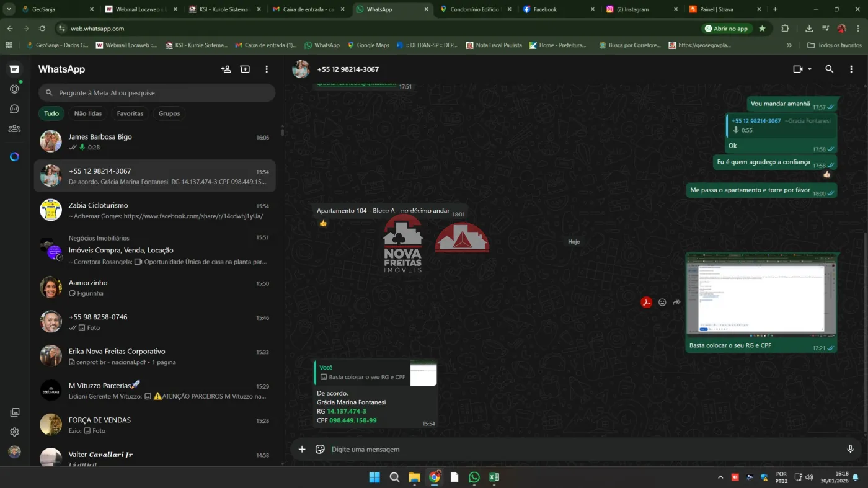This screenshot has height=488, width=868.
Task: Open the emoji picker in message box
Action: pos(320,450)
